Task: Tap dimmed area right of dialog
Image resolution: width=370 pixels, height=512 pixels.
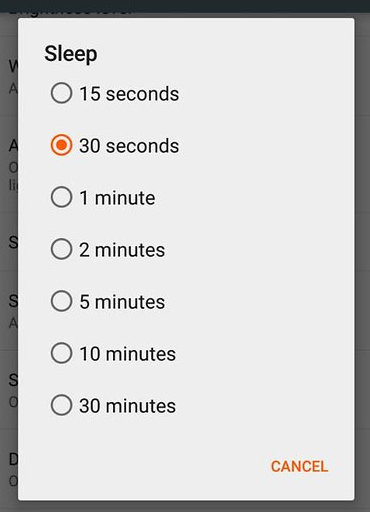Action: (362, 260)
